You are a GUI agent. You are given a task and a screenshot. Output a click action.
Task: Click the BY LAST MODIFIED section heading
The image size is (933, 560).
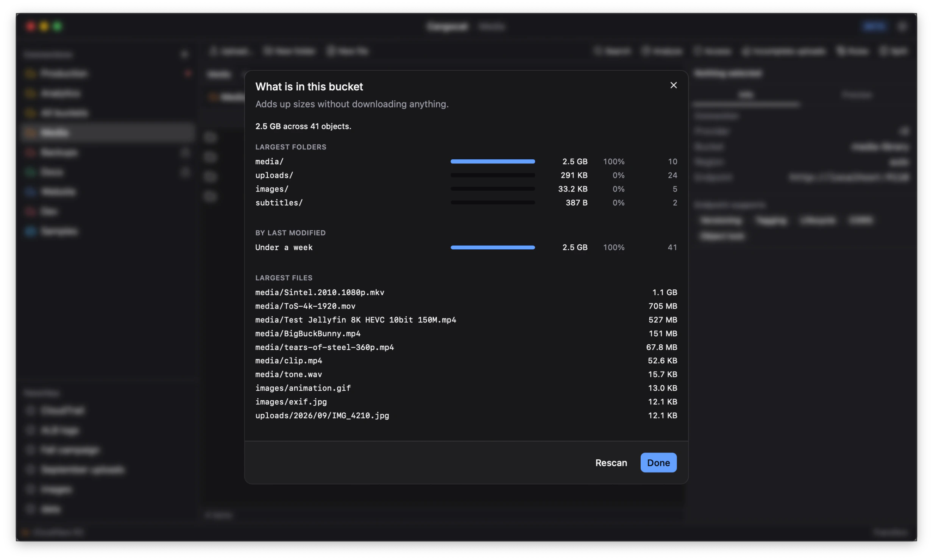(290, 233)
